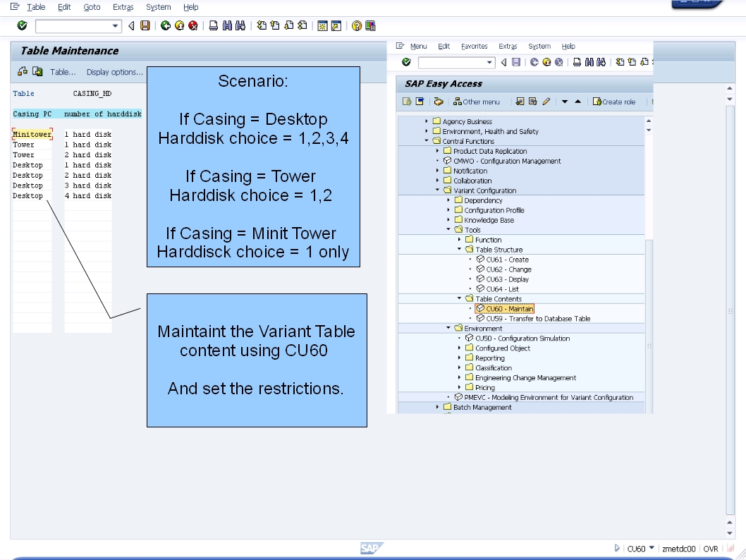The image size is (746, 560).
Task: Click SAP Business Workplace icon in Easy Access
Action: [x=439, y=102]
